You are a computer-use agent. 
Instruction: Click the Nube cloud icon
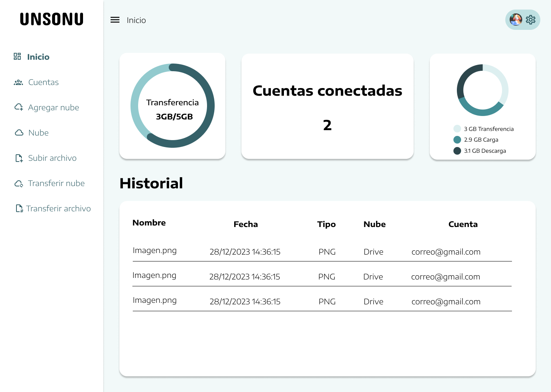pos(18,132)
